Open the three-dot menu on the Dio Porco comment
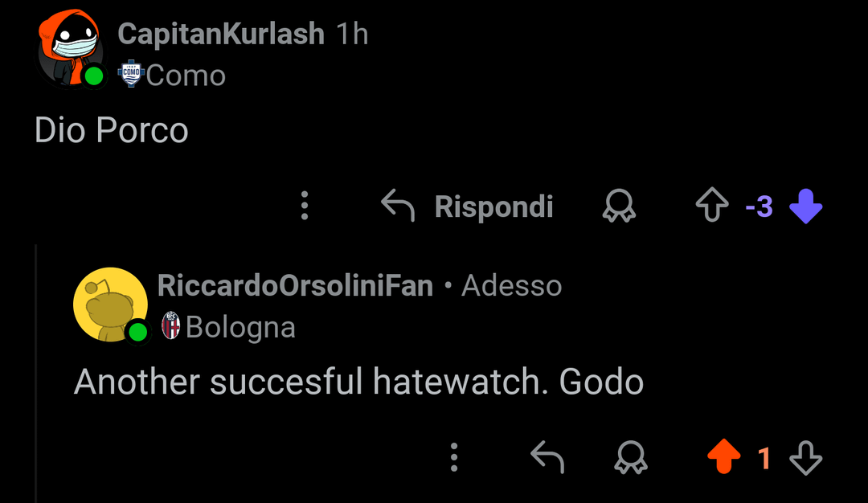The image size is (868, 503). click(305, 207)
